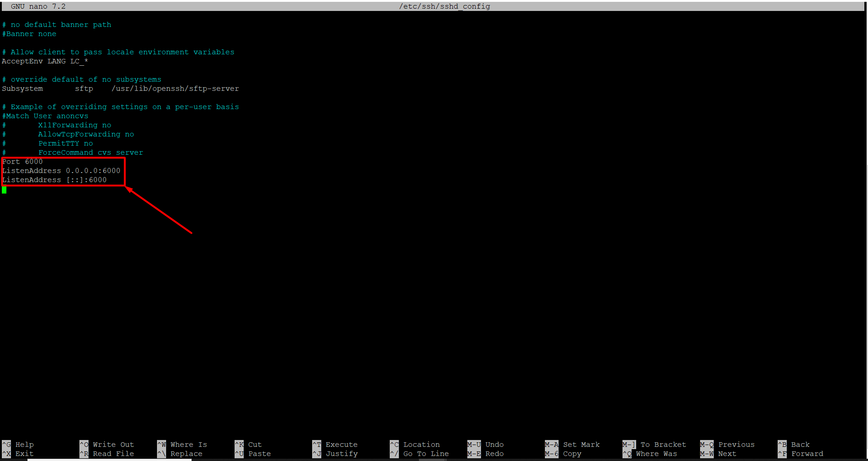Select the ^O Write Out shortcut
The height and width of the screenshot is (461, 868).
(x=107, y=445)
